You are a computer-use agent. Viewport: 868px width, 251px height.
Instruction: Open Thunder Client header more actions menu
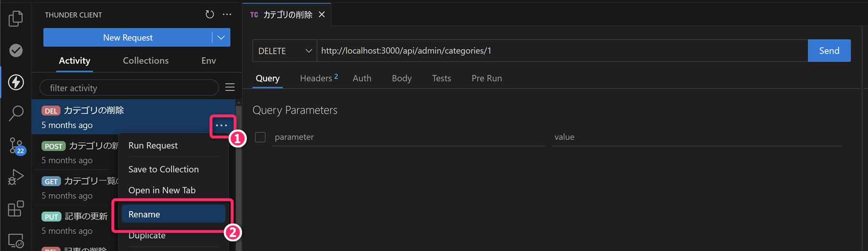(227, 14)
